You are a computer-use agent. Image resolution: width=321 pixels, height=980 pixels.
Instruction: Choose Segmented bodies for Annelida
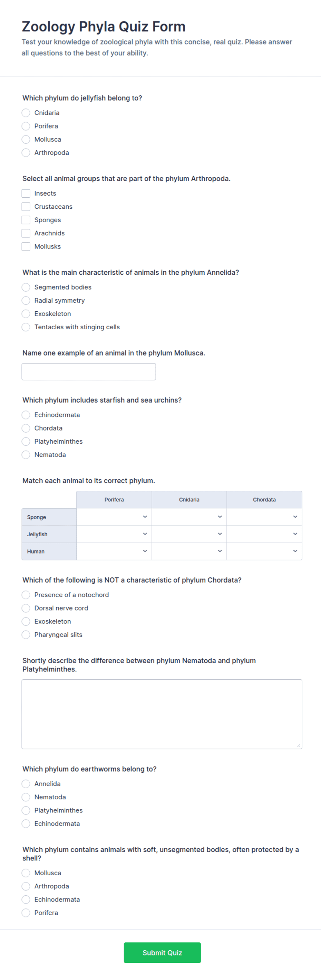(x=26, y=287)
